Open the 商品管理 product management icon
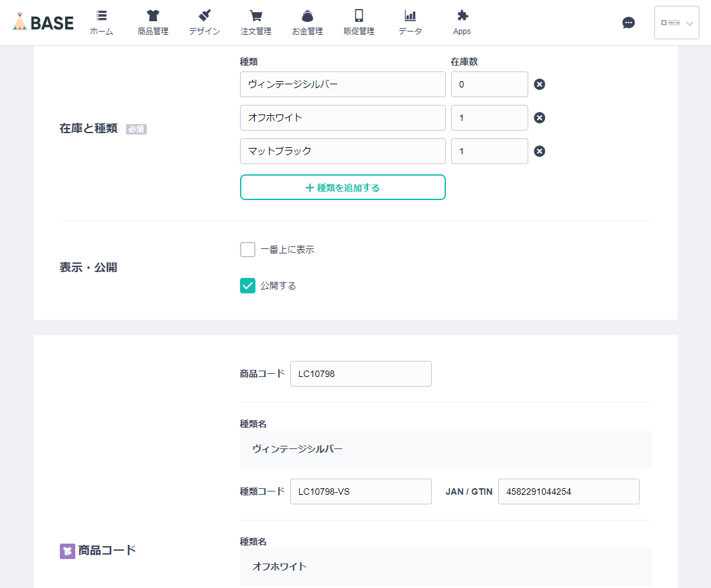Image resolution: width=711 pixels, height=588 pixels. point(152,16)
